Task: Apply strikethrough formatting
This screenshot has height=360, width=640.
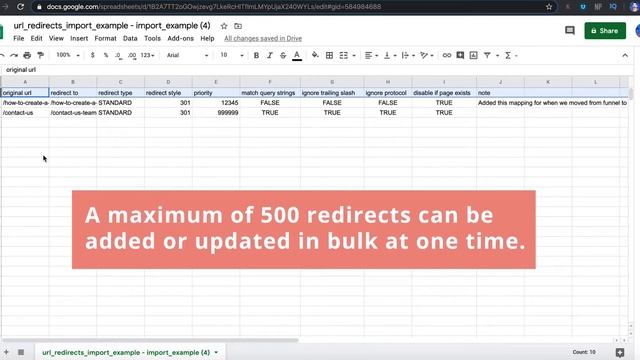Action: [283, 55]
